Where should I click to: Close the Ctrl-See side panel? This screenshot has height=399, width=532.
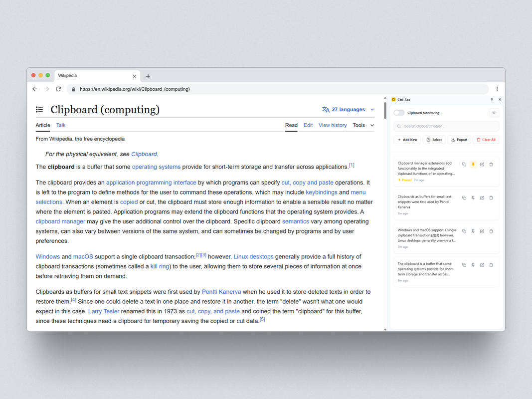point(500,99)
